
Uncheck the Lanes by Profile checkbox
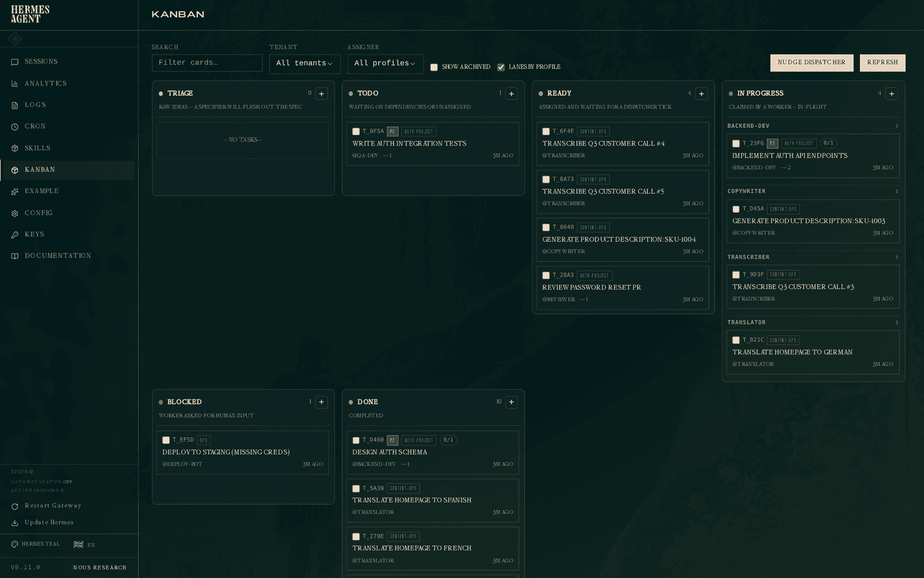point(501,67)
